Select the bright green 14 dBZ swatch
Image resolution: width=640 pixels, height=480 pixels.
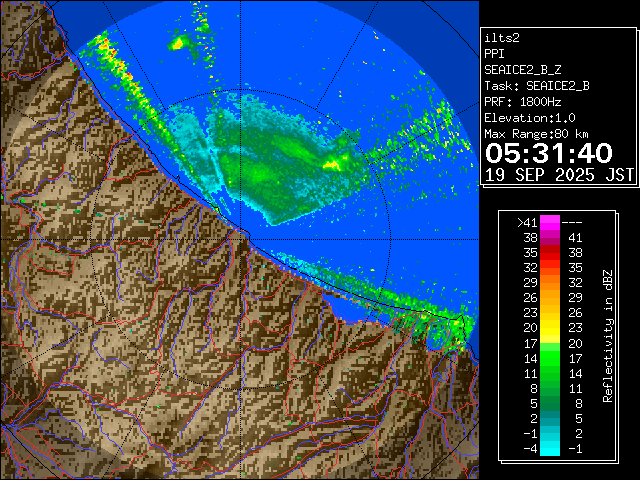tap(549, 357)
